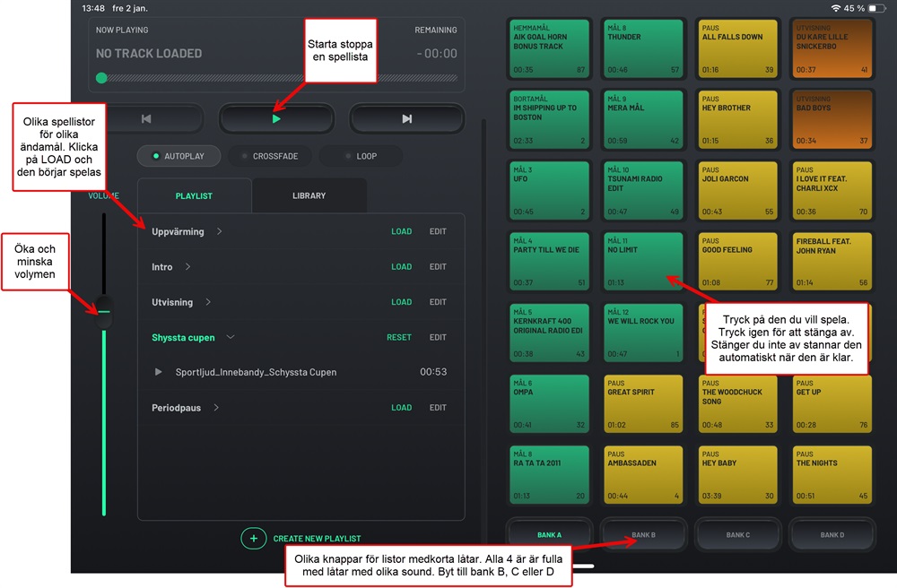Tap the Wi-Fi status icon

(x=835, y=8)
